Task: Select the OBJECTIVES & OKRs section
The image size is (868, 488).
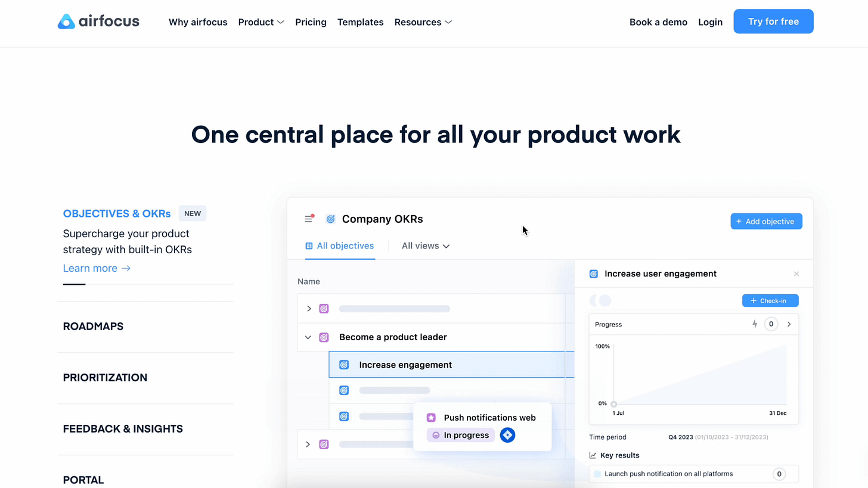Action: click(x=117, y=213)
